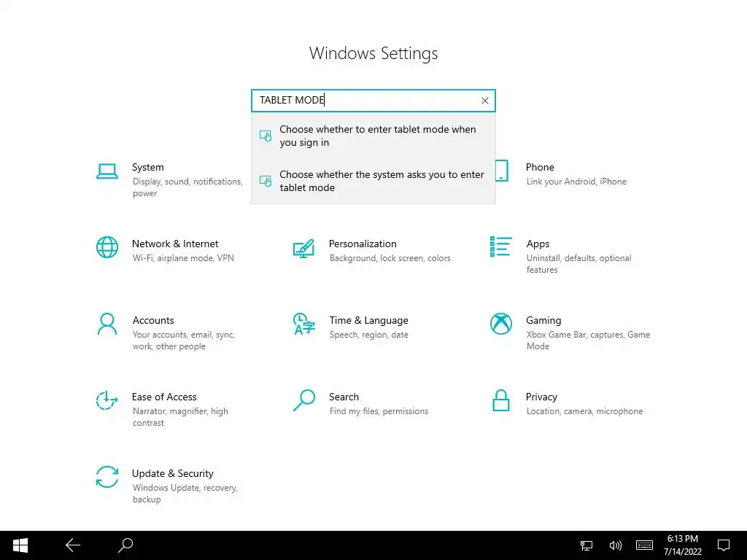Click the tablet icon beside sign-in suggestion
This screenshot has height=560, width=747.
pos(266,136)
